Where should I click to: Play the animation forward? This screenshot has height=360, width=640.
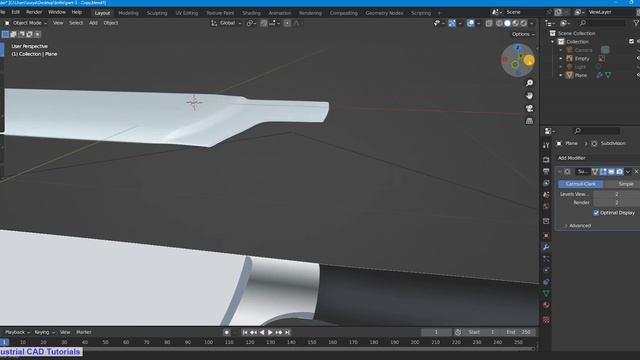click(x=270, y=332)
